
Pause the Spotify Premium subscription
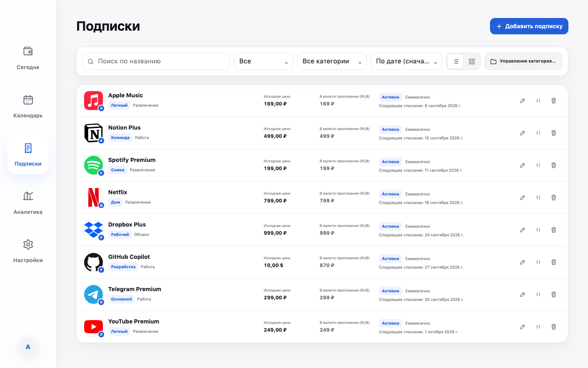pyautogui.click(x=538, y=165)
